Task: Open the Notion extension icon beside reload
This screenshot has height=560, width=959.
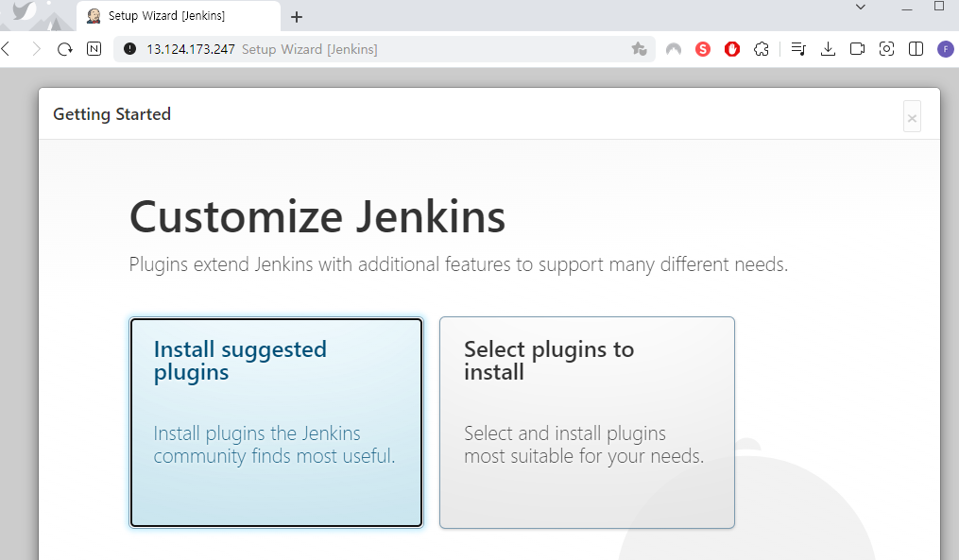Action: 94,49
